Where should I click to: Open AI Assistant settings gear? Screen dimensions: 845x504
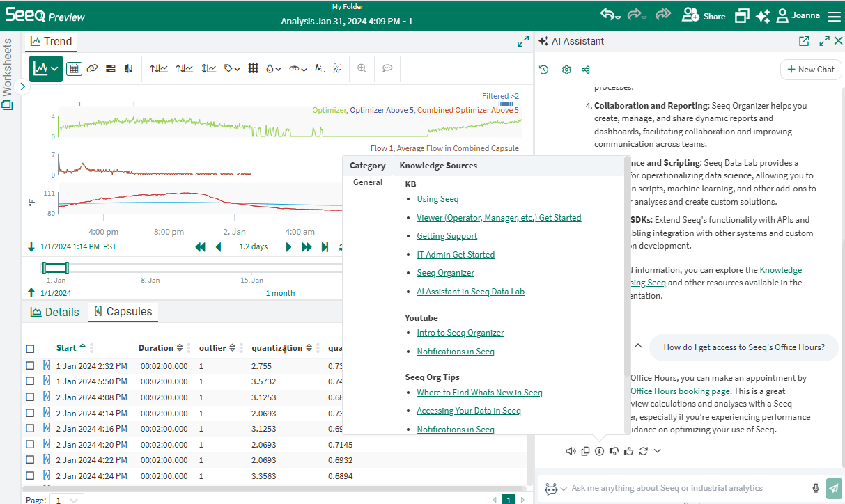[566, 70]
